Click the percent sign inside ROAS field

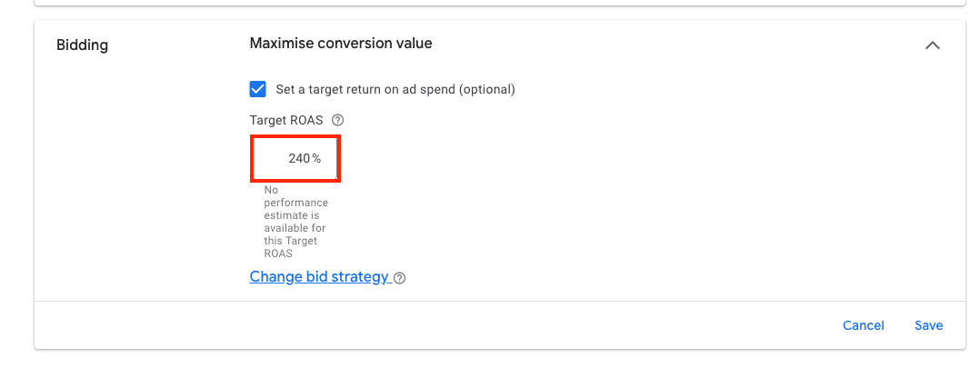pos(317,159)
